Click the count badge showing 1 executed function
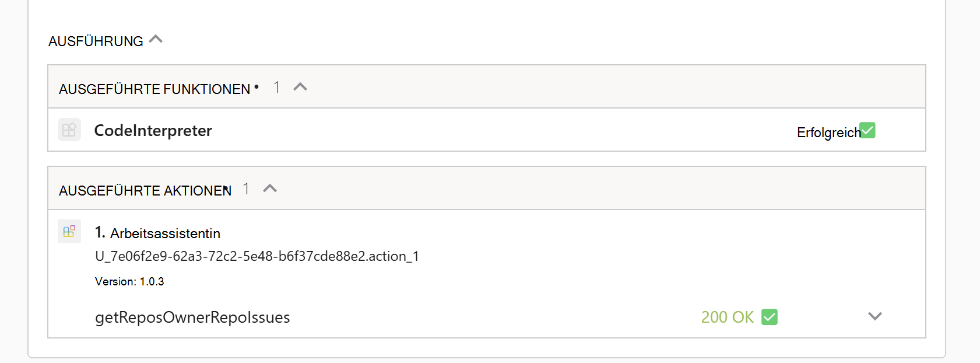The height and width of the screenshot is (363, 980). [277, 86]
